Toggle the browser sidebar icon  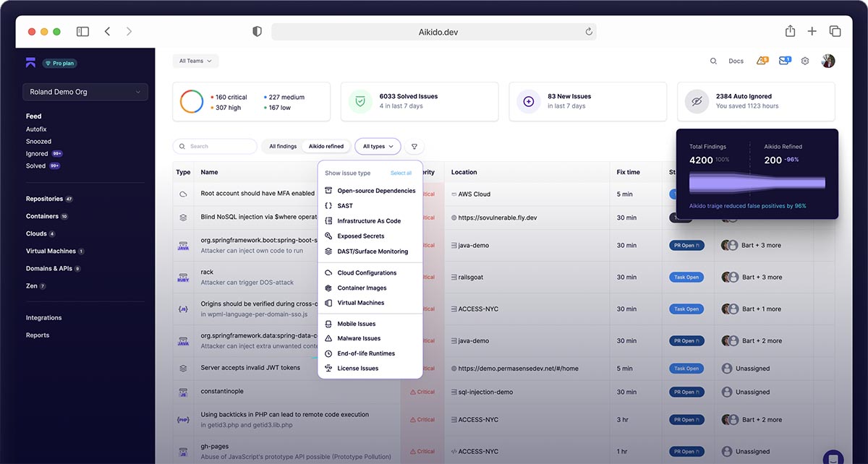click(x=82, y=32)
